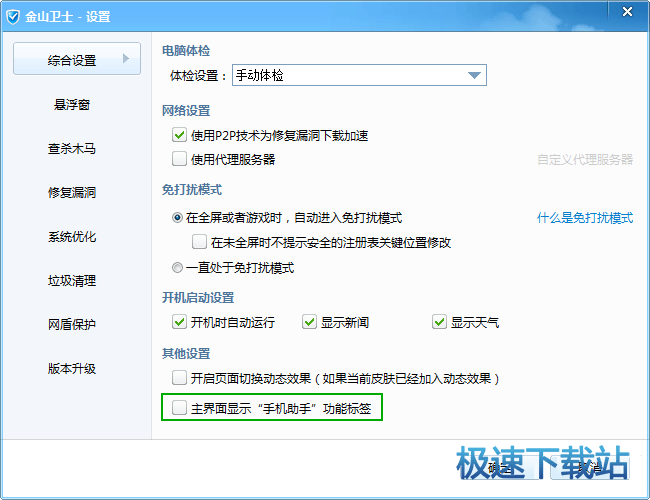
Task: Toggle the 显示新闻 checkbox
Action: click(x=309, y=322)
